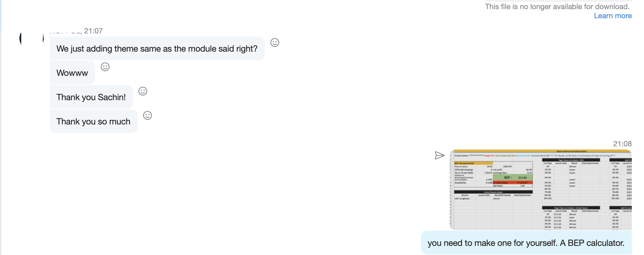Add a reaction to 'Thank you Sachin!'
644x255 pixels.
click(x=143, y=91)
